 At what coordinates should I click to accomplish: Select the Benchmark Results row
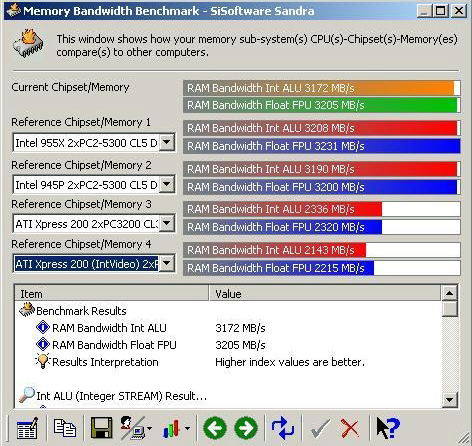pos(228,311)
